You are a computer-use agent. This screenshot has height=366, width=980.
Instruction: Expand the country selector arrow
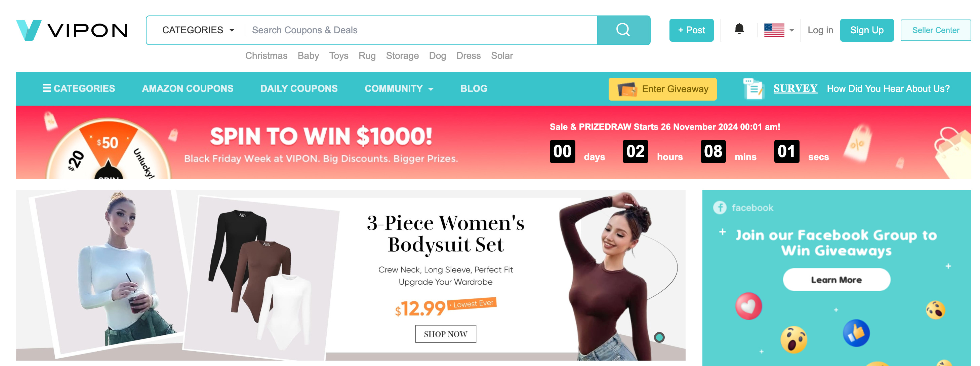[x=792, y=30]
